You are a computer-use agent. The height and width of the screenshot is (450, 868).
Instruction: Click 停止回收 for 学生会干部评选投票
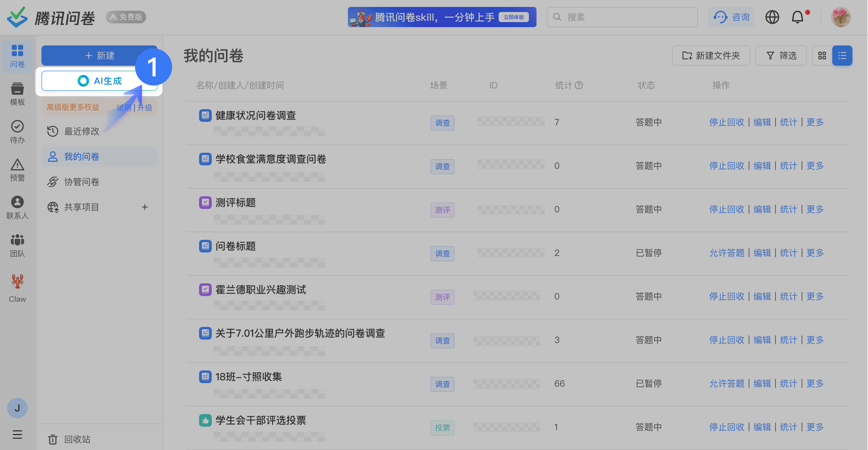point(726,427)
